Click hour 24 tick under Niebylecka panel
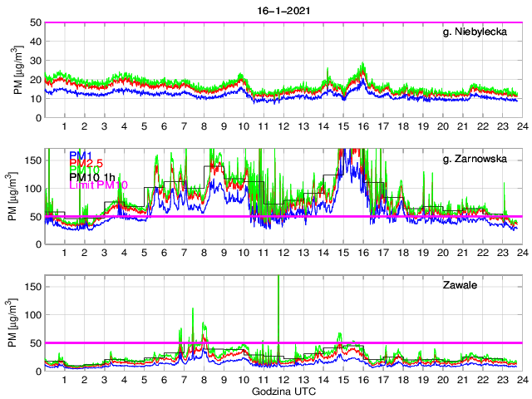Image resolution: width=532 pixels, height=399 pixels. [523, 126]
